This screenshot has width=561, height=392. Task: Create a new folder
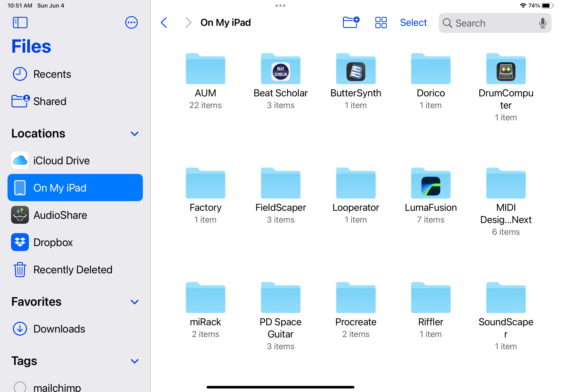point(351,23)
